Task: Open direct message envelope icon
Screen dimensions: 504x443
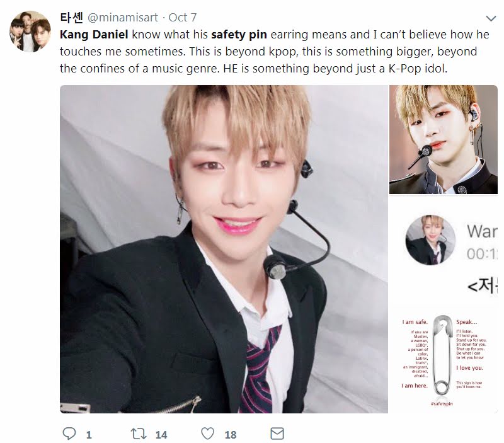Action: [277, 434]
